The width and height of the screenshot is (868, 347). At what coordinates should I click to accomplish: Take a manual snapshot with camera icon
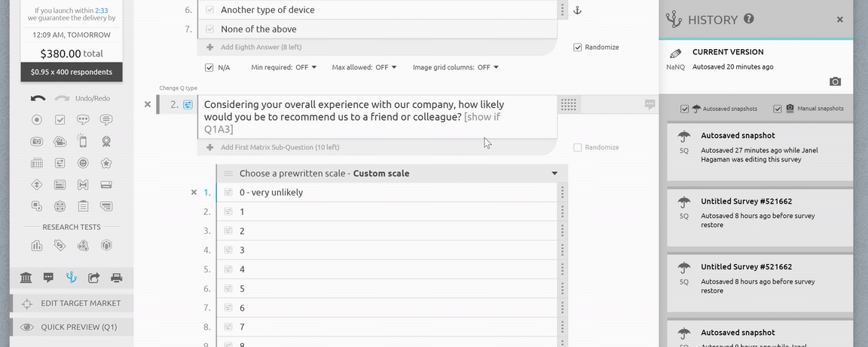pyautogui.click(x=836, y=81)
